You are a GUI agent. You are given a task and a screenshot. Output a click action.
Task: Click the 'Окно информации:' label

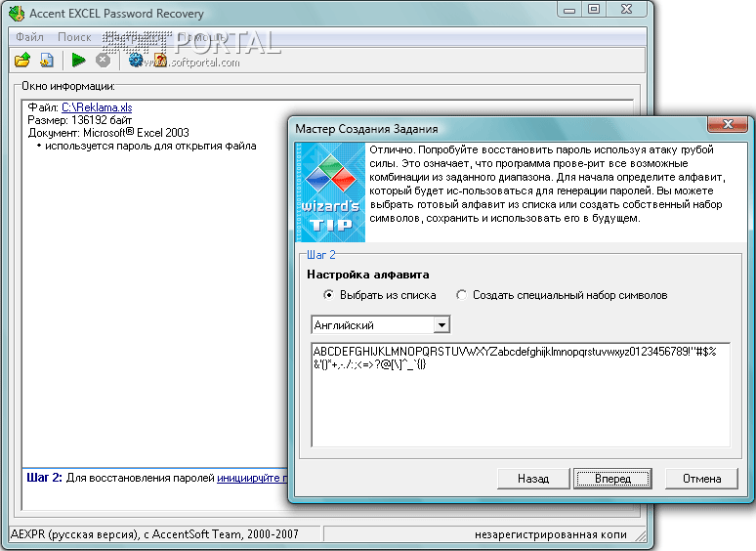(x=68, y=86)
